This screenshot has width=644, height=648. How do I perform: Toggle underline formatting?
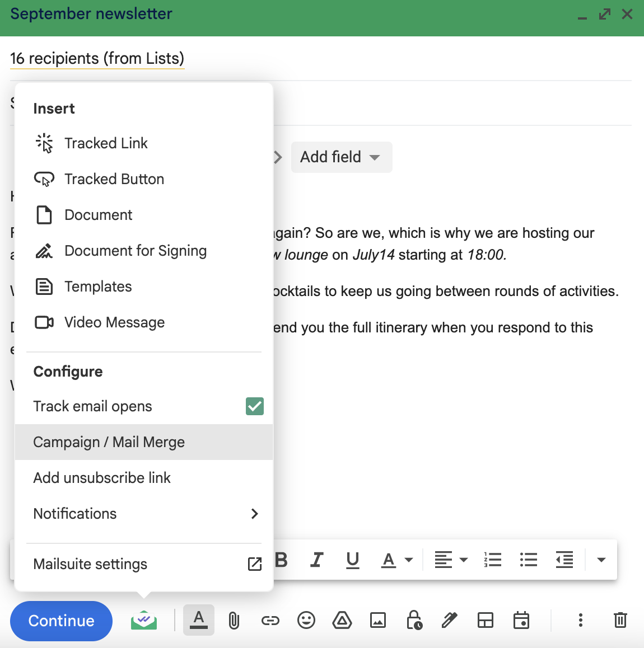coord(352,560)
